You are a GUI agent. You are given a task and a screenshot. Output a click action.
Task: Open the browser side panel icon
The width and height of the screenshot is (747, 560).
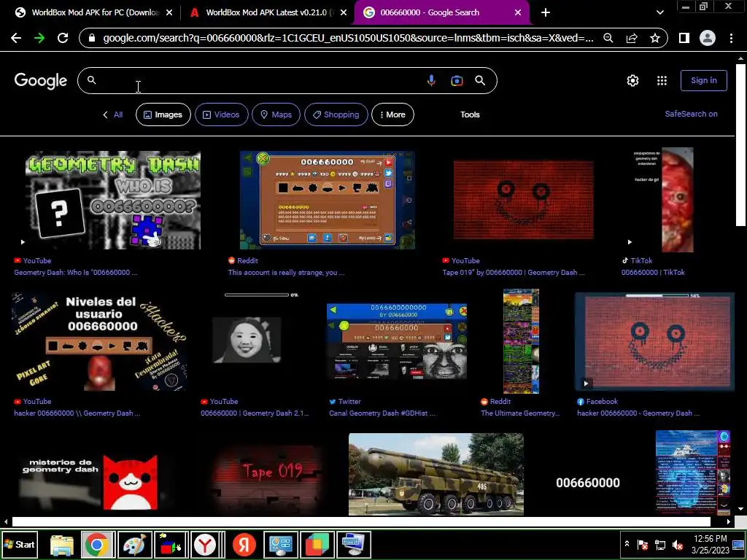coord(684,38)
